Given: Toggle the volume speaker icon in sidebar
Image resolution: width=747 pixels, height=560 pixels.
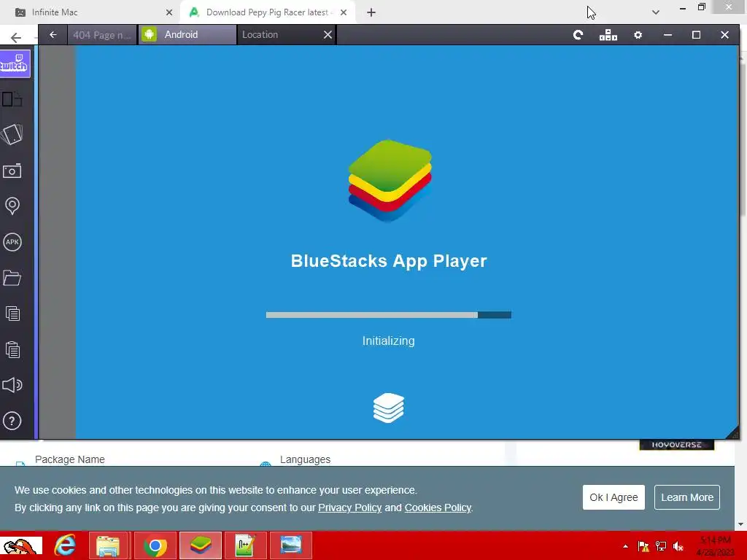Looking at the screenshot, I should tap(12, 385).
